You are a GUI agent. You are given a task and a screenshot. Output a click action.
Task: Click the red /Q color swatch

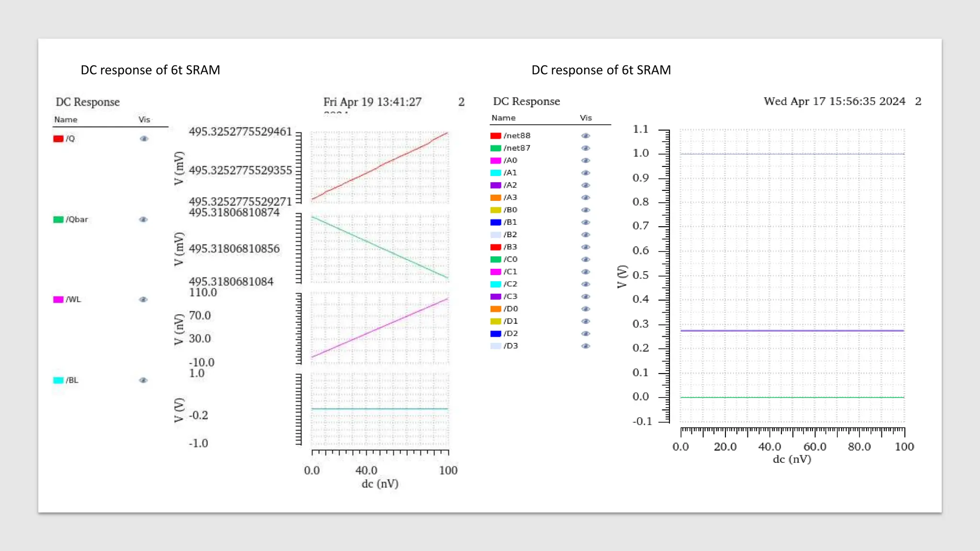[x=58, y=139]
